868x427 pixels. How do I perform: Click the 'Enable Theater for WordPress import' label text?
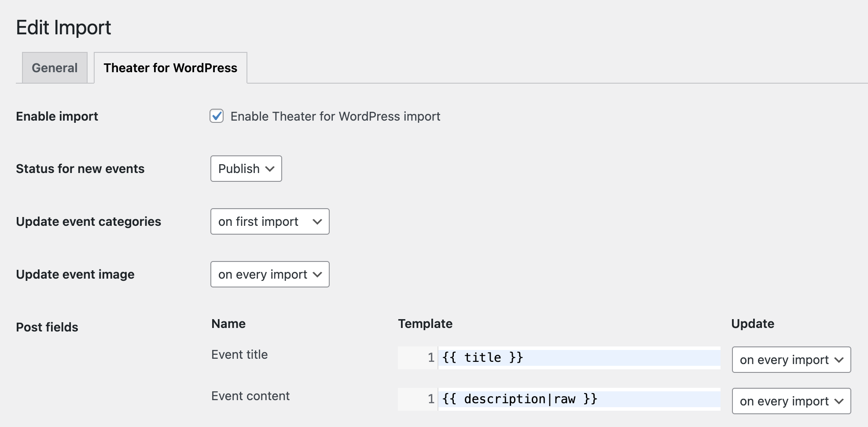[335, 116]
